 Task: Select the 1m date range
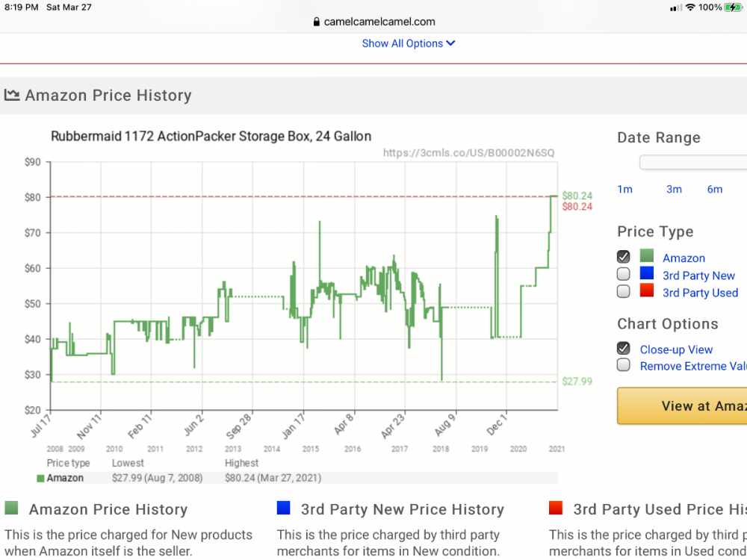[x=624, y=190]
